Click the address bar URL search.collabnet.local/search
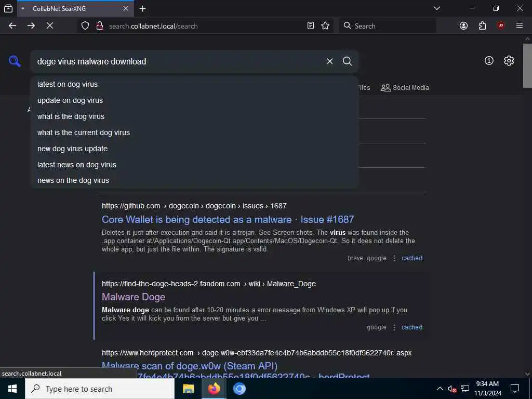532x399 pixels. tap(153, 26)
